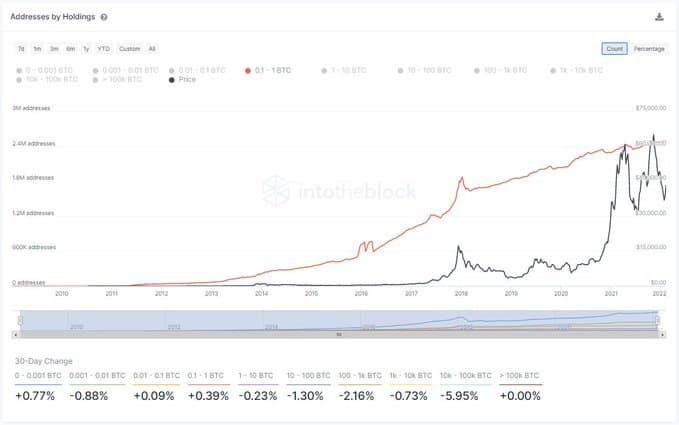
Task: Show the 1 - 10 BTC series
Action: pos(348,70)
